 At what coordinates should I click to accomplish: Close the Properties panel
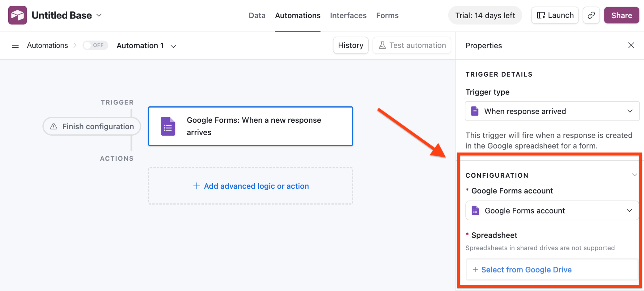pos(631,45)
